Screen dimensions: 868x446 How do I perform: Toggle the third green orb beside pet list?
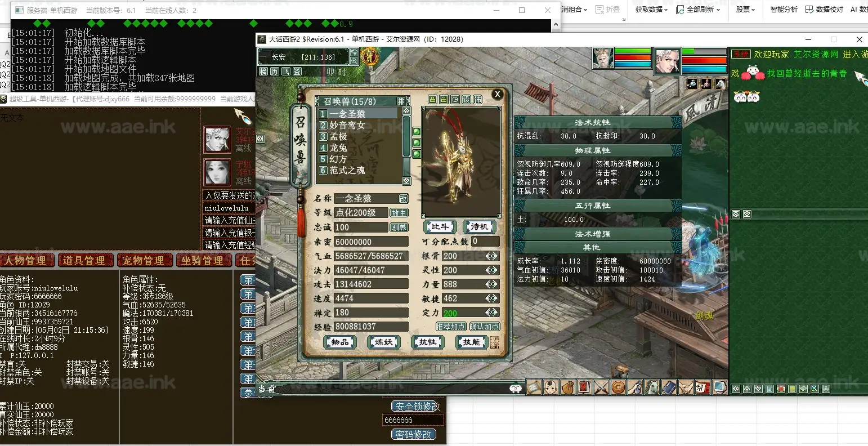pos(417,153)
